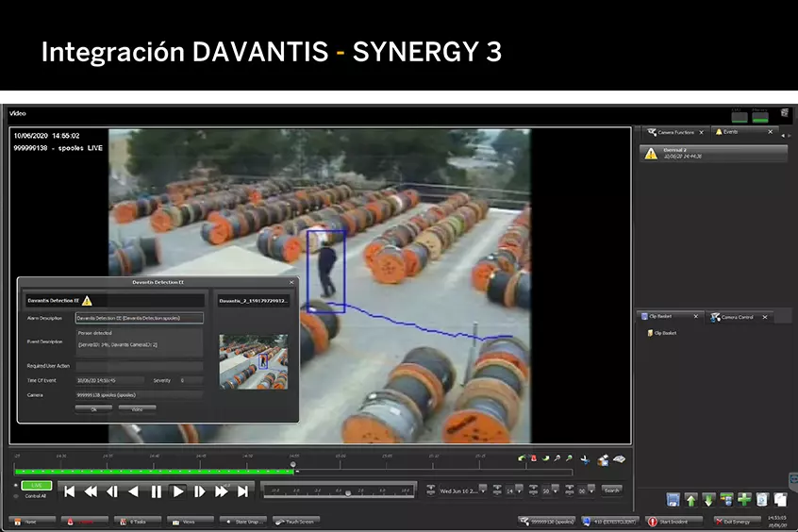Click the stepper left of seconds field
The image size is (798, 532).
pos(570,490)
